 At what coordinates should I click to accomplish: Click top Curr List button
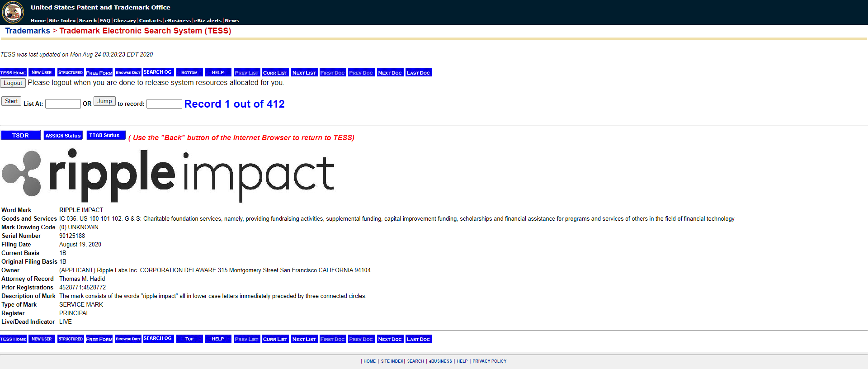tap(275, 72)
